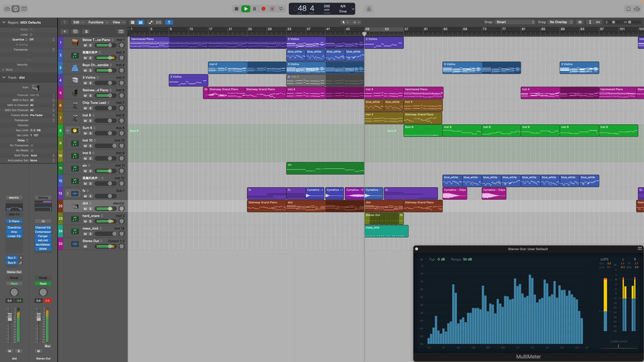The width and height of the screenshot is (644, 362).
Task: Expand the fx track stack
Action: pos(68,193)
